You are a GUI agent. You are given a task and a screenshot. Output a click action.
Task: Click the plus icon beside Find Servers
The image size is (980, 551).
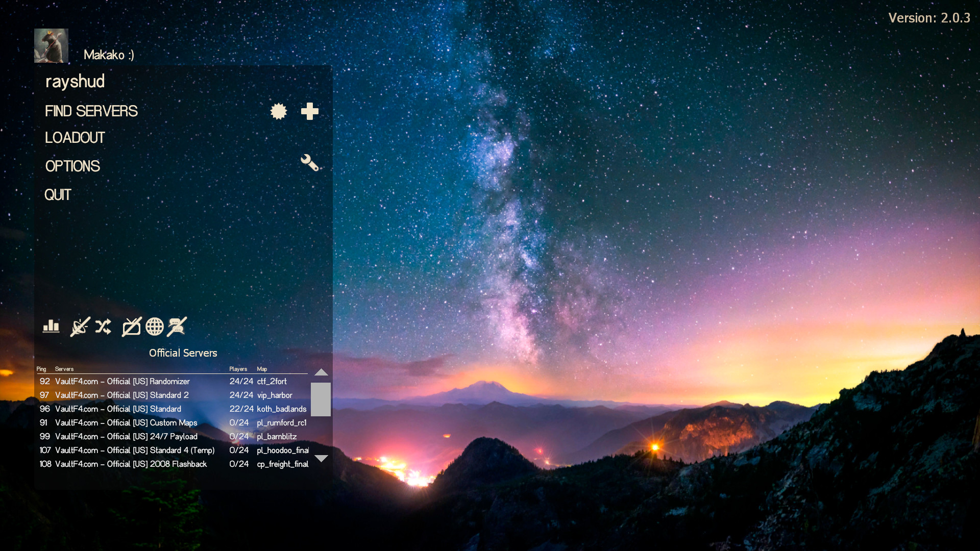click(310, 111)
